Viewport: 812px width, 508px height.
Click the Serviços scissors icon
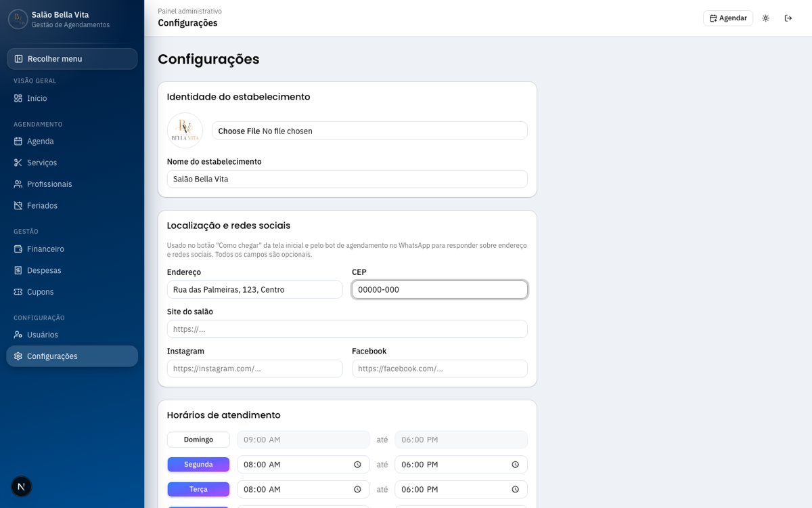pyautogui.click(x=18, y=163)
